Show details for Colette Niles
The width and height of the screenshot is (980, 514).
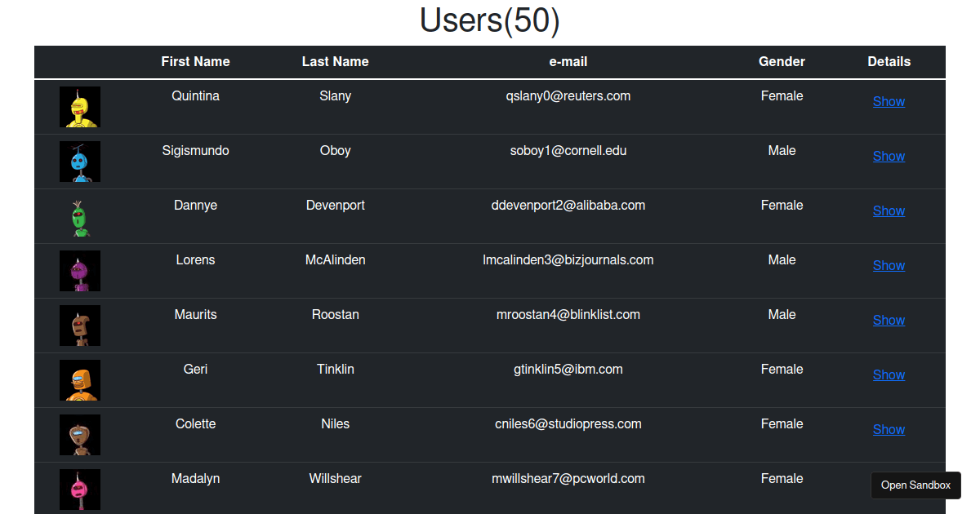tap(889, 429)
